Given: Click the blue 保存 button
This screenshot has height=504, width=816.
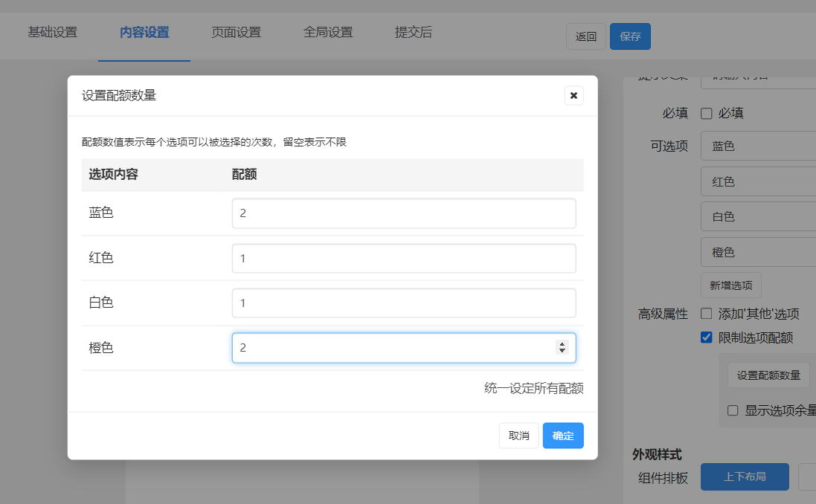Looking at the screenshot, I should [x=630, y=36].
